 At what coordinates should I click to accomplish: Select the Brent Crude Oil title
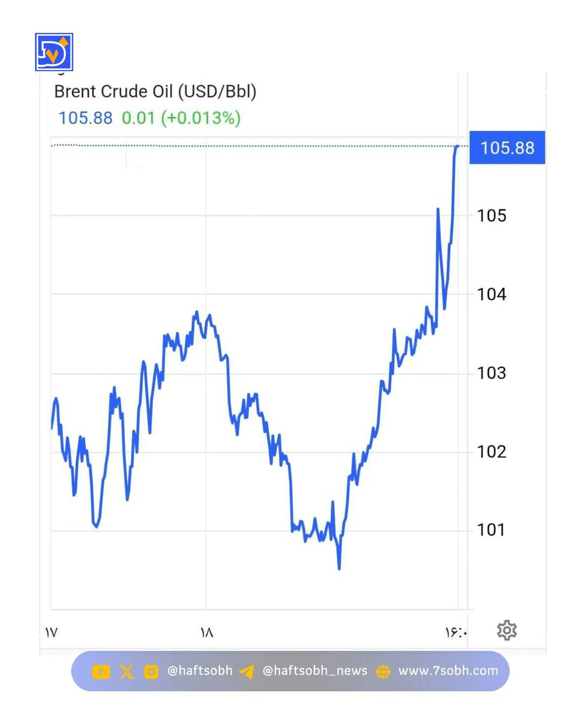(x=155, y=92)
